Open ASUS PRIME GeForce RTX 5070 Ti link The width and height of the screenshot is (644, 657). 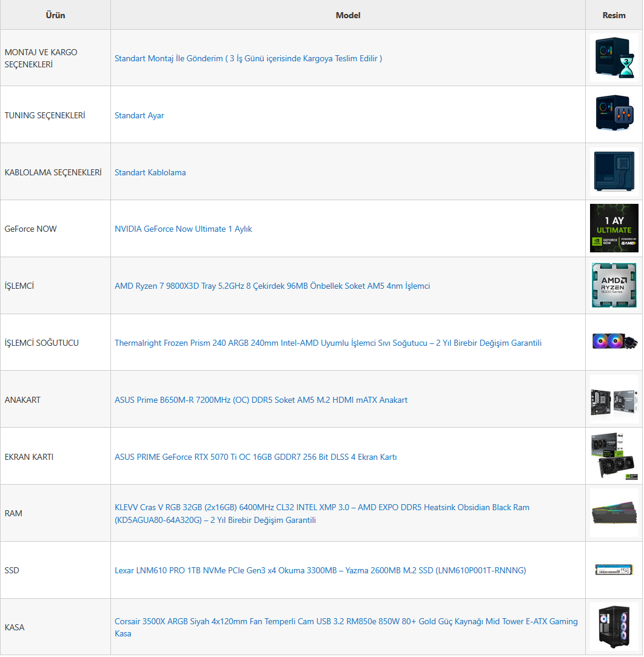tap(255, 457)
